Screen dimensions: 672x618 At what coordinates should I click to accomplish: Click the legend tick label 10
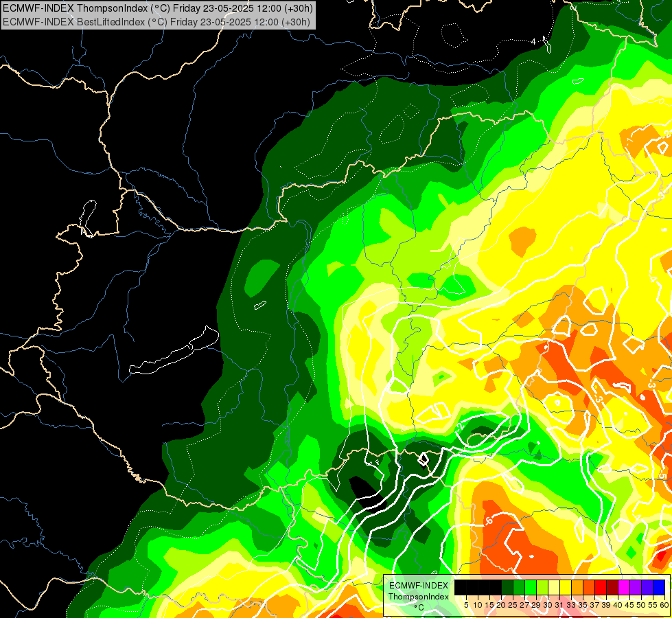[x=478, y=605]
